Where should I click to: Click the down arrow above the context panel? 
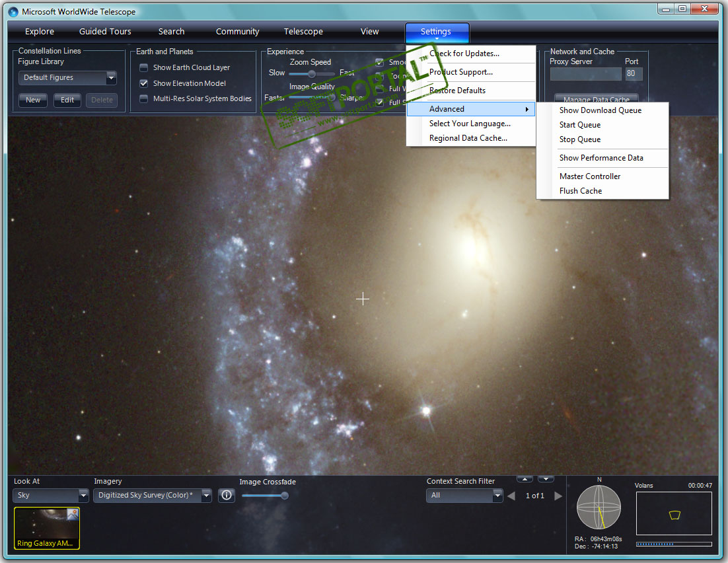[x=546, y=479]
